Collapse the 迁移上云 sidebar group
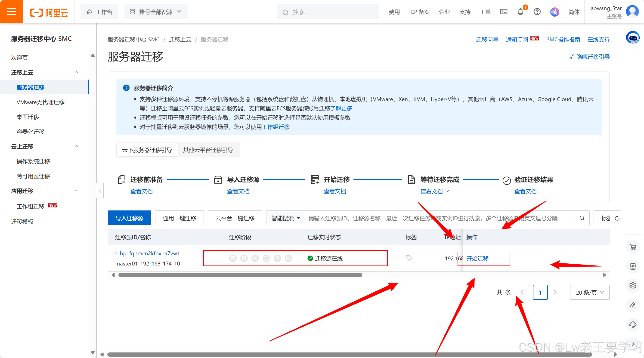Image resolution: width=644 pixels, height=358 pixels. (76, 72)
